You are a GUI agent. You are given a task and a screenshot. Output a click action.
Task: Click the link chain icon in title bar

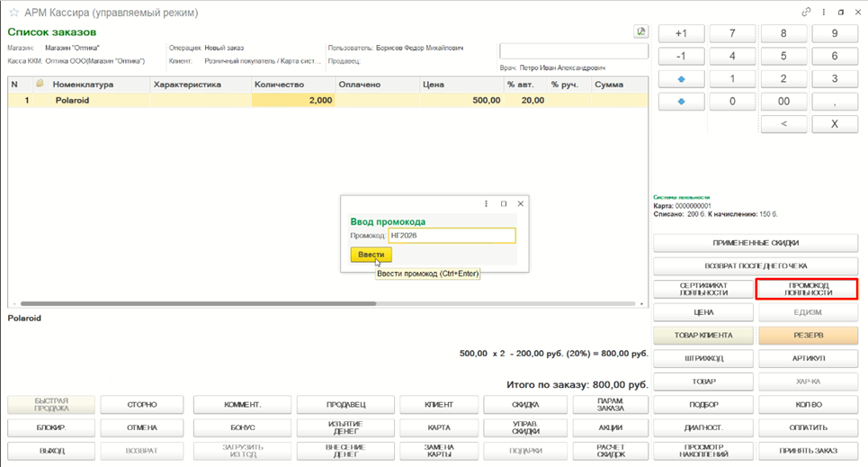tap(806, 13)
